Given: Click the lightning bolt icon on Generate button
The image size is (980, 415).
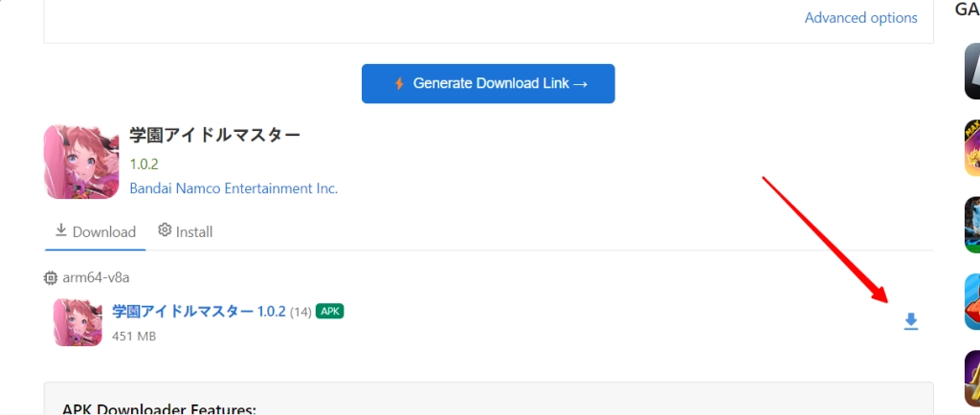Looking at the screenshot, I should (399, 84).
